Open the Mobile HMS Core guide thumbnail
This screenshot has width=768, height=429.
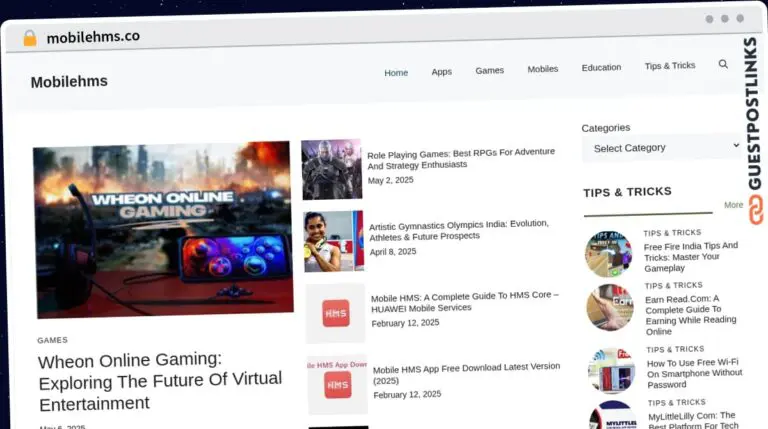pos(335,313)
